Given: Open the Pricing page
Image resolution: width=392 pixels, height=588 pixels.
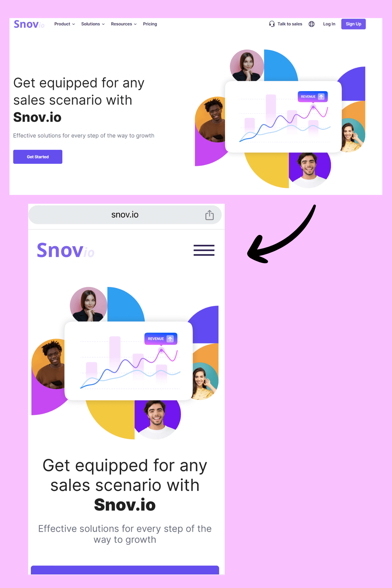Looking at the screenshot, I should pos(150,24).
